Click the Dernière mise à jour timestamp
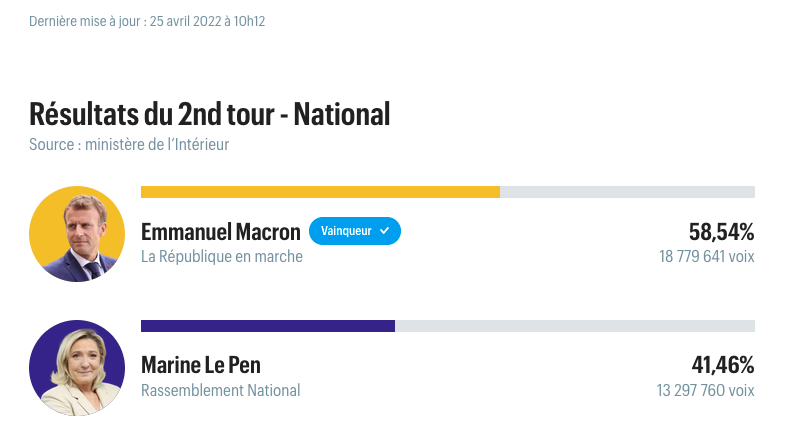 coord(147,21)
